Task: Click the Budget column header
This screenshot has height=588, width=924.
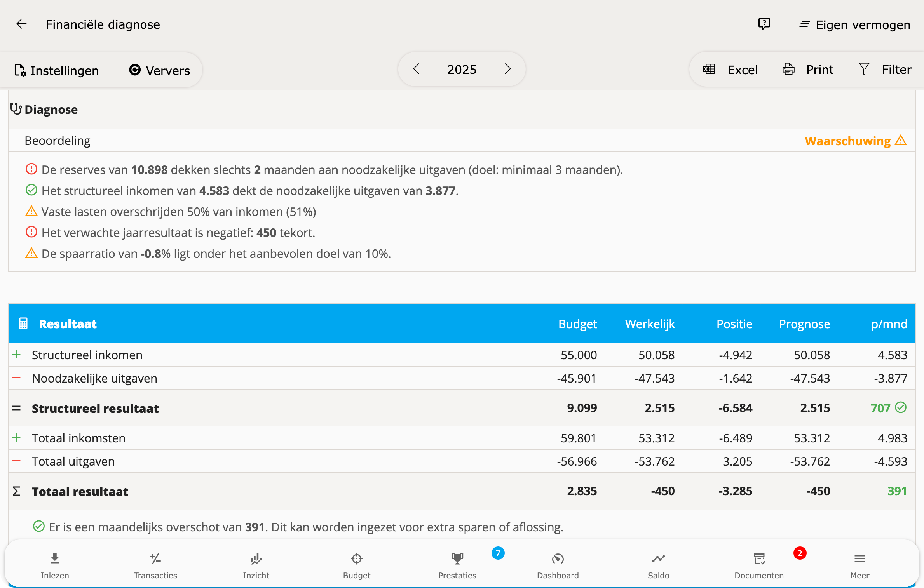Action: tap(577, 324)
